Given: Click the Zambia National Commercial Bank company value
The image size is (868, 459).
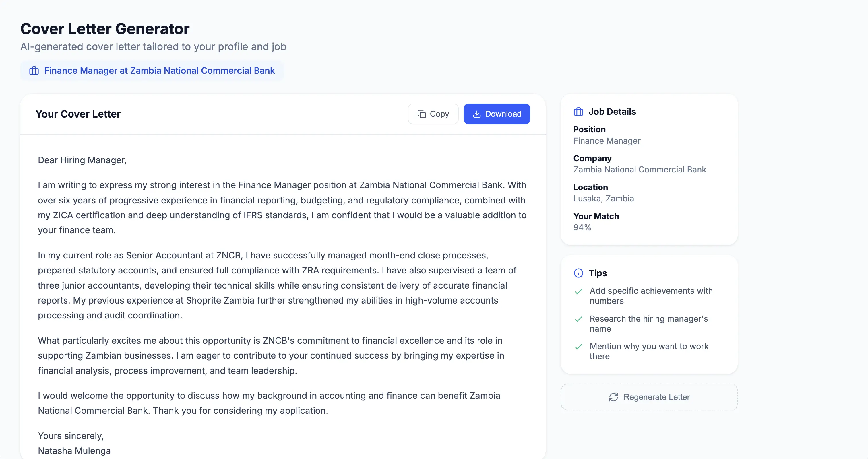Looking at the screenshot, I should point(640,170).
